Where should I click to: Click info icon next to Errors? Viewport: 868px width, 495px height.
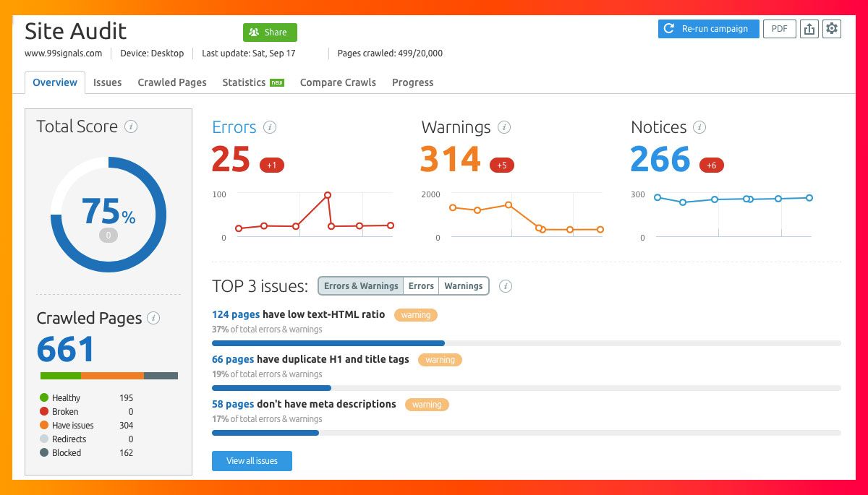click(270, 127)
